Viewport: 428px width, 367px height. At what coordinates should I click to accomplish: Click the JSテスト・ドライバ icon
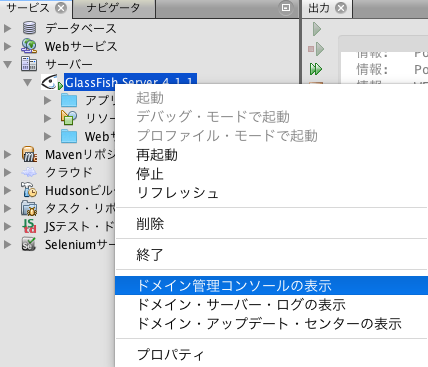click(29, 226)
